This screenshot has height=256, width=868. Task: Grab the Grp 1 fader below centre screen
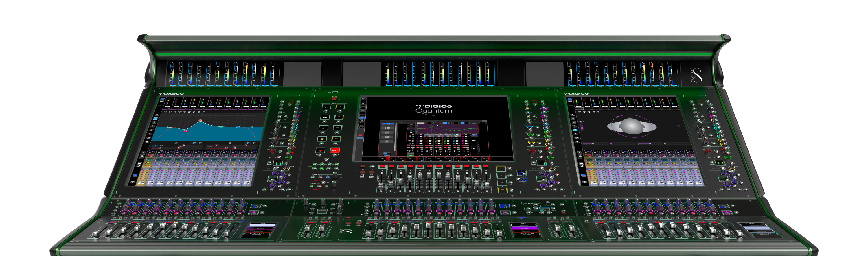coord(381,186)
